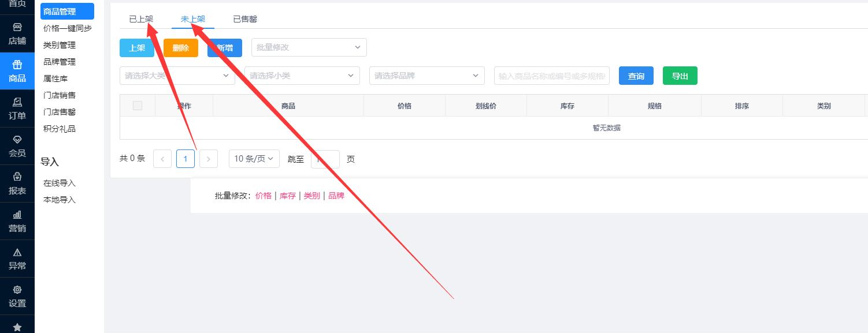The width and height of the screenshot is (868, 333).
Task: Open the 首页 home icon in sidebar
Action: click(x=17, y=6)
